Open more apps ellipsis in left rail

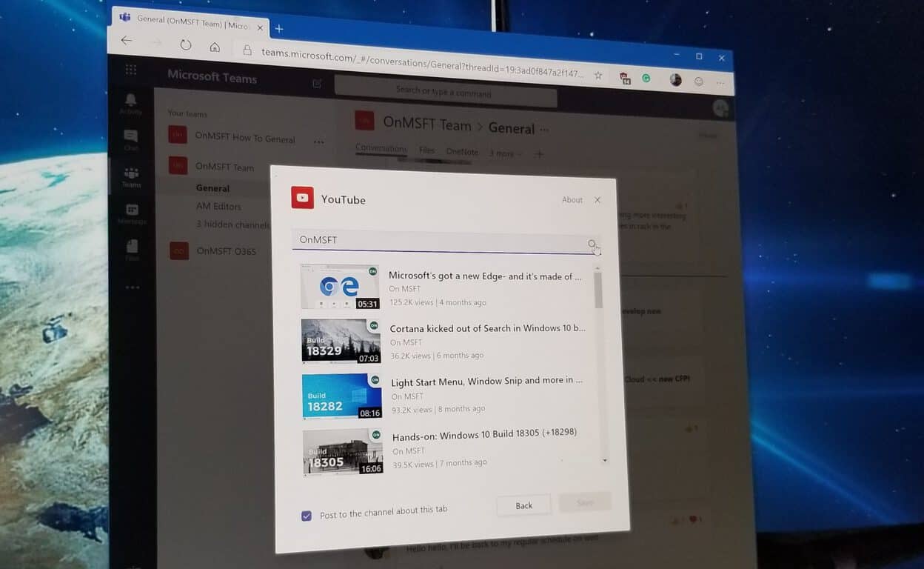click(x=133, y=287)
